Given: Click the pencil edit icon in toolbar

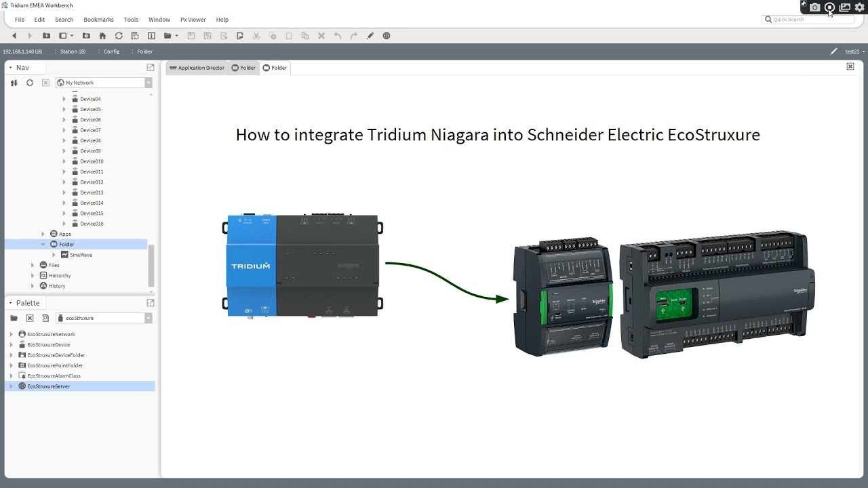Looking at the screenshot, I should pos(370,36).
